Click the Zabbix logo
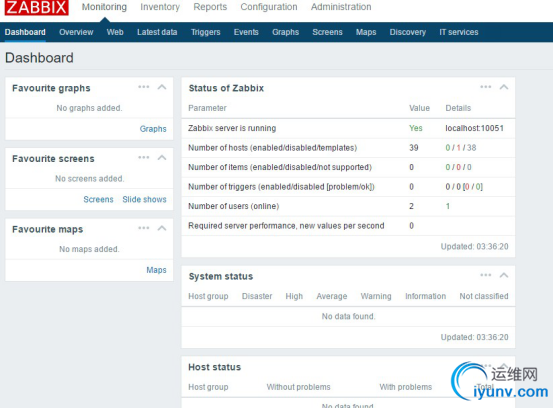The image size is (554, 408). tap(36, 7)
